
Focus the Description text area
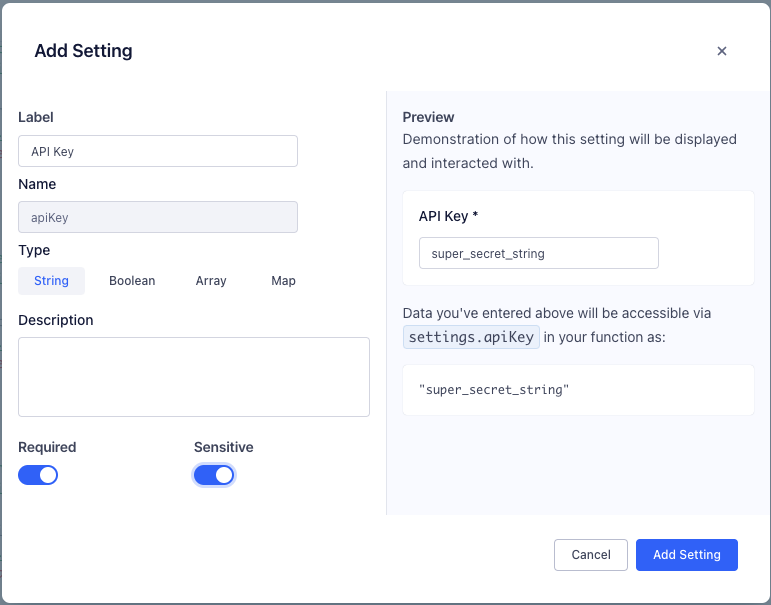point(194,376)
